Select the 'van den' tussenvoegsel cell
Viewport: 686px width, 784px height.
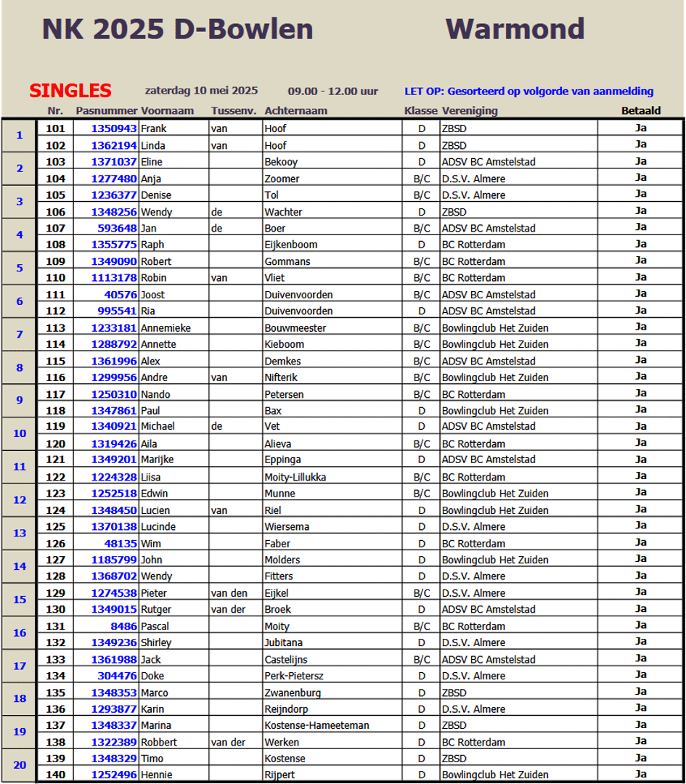229,593
